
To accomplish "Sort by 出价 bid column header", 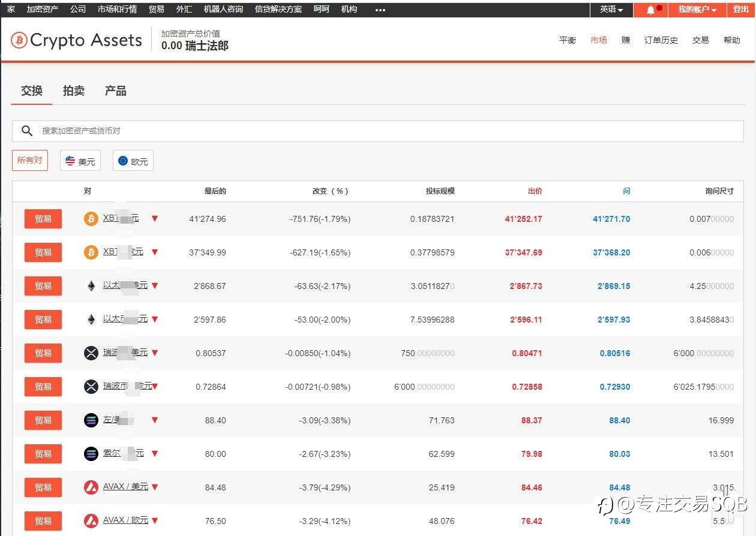I will 535,191.
